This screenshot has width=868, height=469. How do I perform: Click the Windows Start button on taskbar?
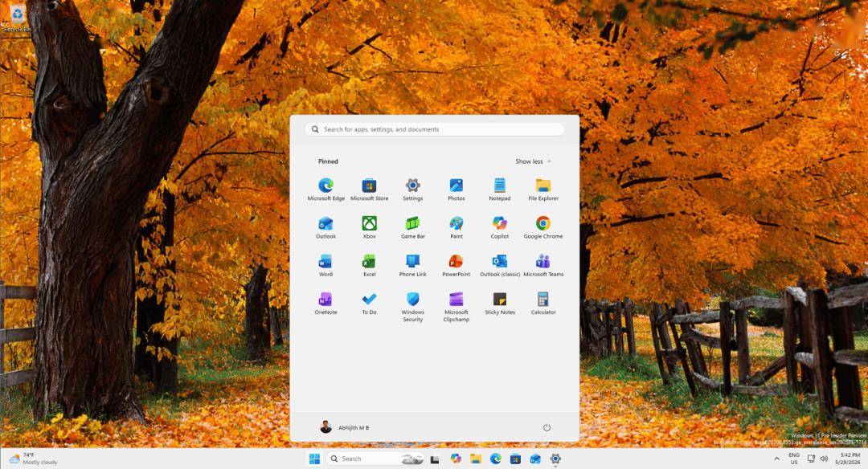314,459
